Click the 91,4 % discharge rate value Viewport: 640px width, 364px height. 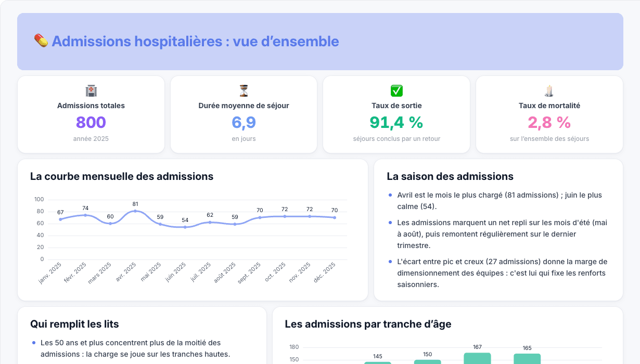(396, 122)
